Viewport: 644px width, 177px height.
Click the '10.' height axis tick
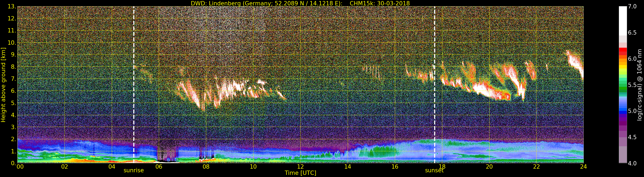(x=12, y=43)
